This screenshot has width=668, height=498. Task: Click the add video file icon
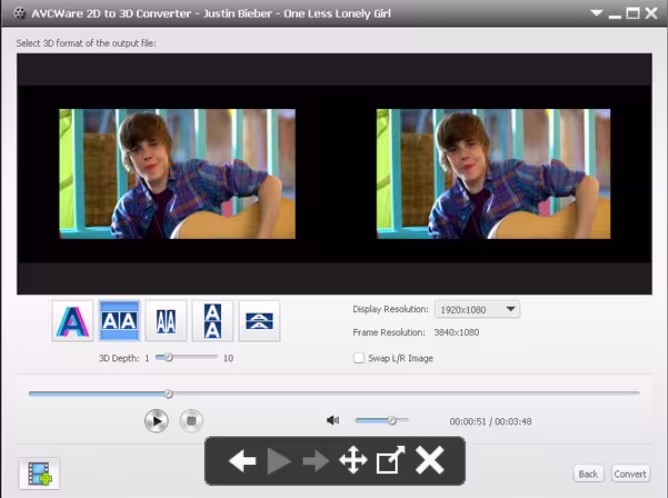[40, 473]
